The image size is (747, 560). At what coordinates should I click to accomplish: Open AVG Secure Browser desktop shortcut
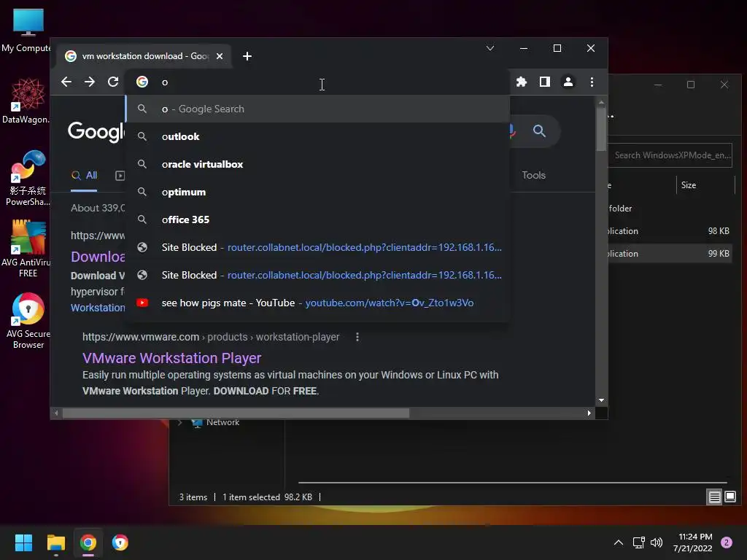click(x=28, y=321)
